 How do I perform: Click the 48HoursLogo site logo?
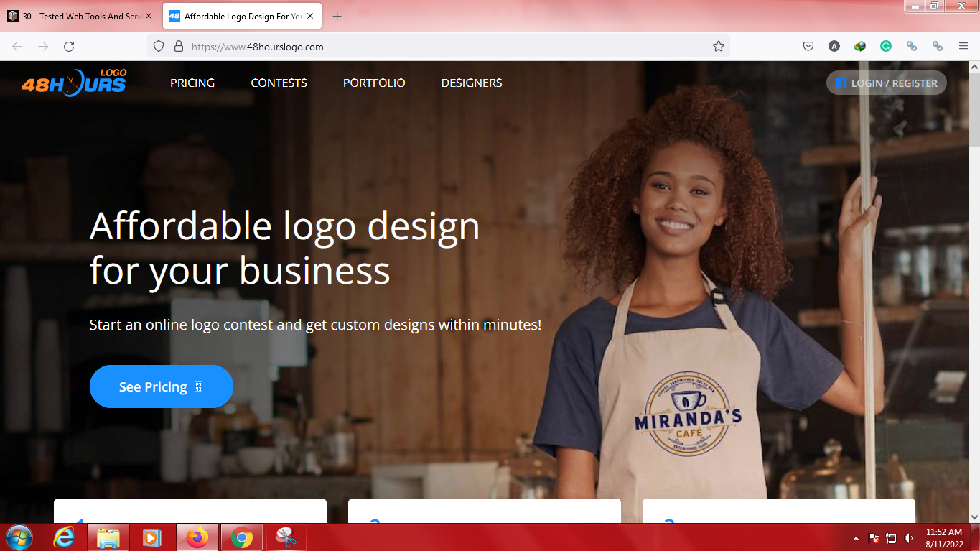(74, 83)
